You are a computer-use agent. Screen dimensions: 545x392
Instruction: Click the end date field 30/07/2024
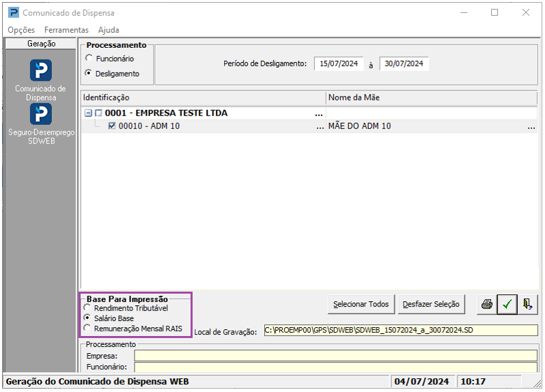[404, 64]
